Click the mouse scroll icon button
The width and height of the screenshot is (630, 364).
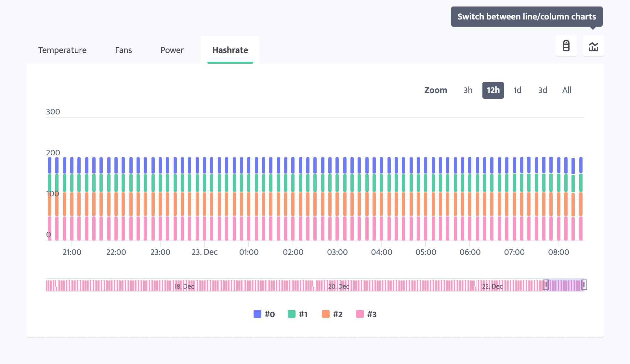[566, 46]
